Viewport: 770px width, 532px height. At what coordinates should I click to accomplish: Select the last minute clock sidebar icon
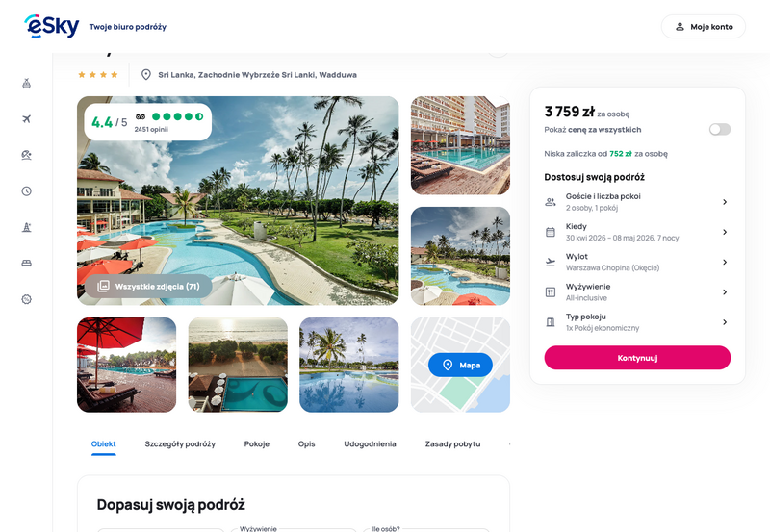[27, 190]
